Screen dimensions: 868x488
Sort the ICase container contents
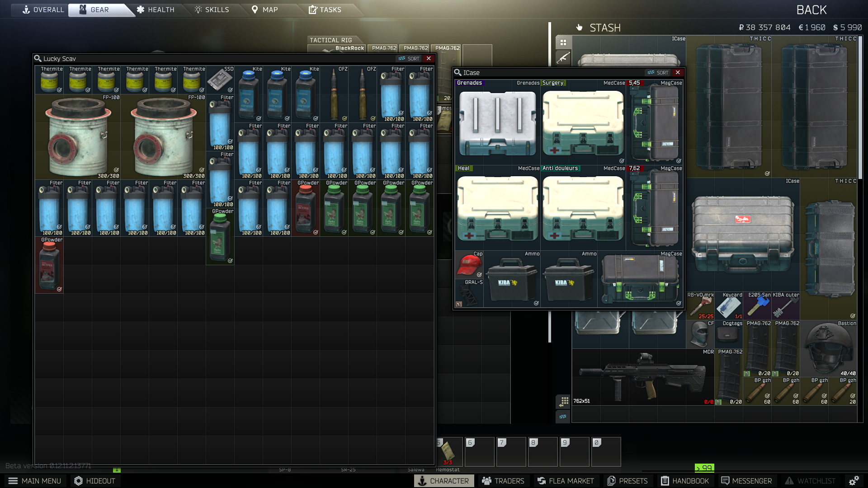pyautogui.click(x=659, y=72)
